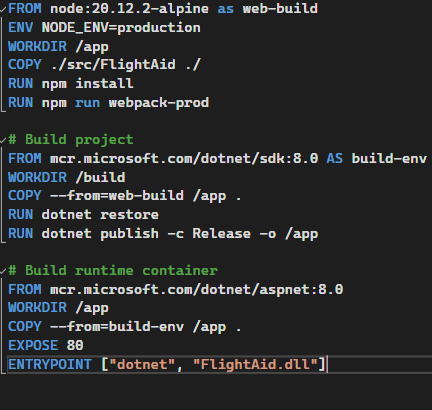Image resolution: width=432 pixels, height=410 pixels.
Task: Click the 'web-build' stage alias
Action: 280,8
